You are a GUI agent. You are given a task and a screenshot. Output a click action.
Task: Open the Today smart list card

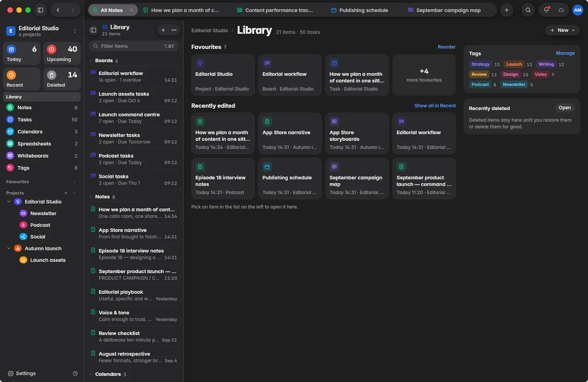[22, 54]
